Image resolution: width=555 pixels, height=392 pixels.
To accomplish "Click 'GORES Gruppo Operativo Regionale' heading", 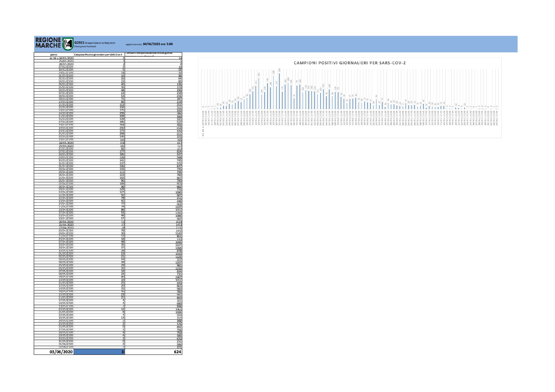I will (95, 43).
